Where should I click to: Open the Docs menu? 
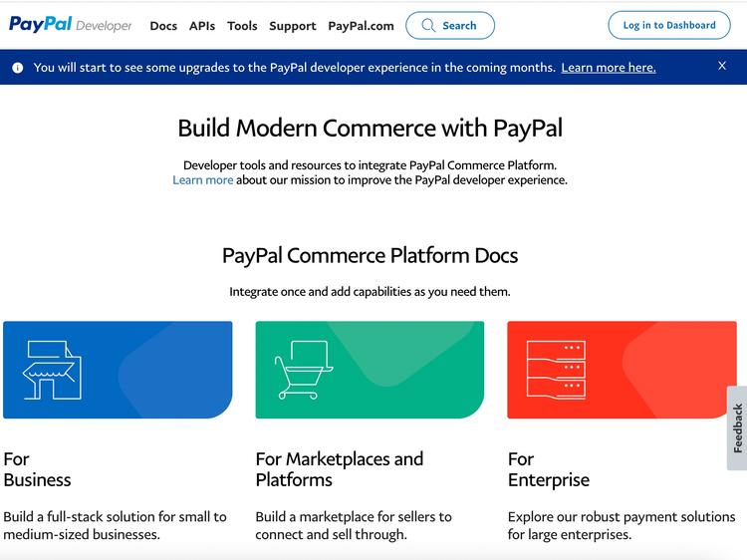coord(163,26)
